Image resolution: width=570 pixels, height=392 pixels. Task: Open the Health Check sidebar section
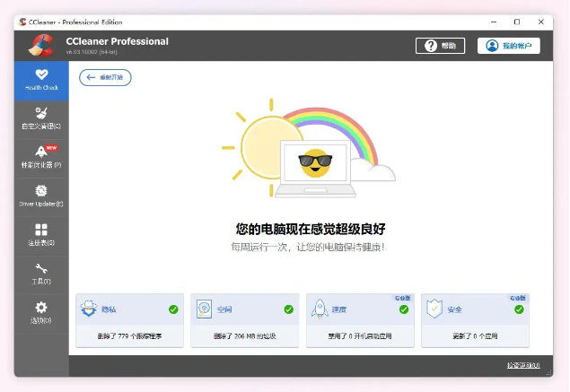click(x=41, y=81)
